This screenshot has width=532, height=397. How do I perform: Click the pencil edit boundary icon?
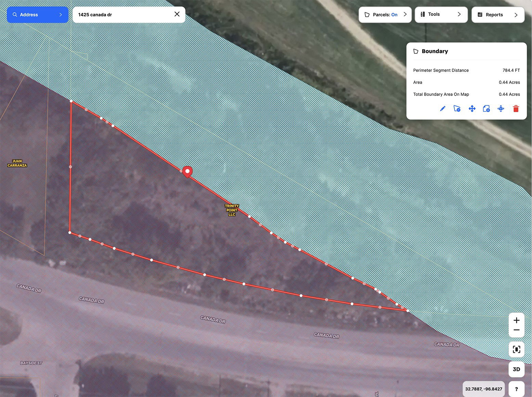[x=442, y=109]
